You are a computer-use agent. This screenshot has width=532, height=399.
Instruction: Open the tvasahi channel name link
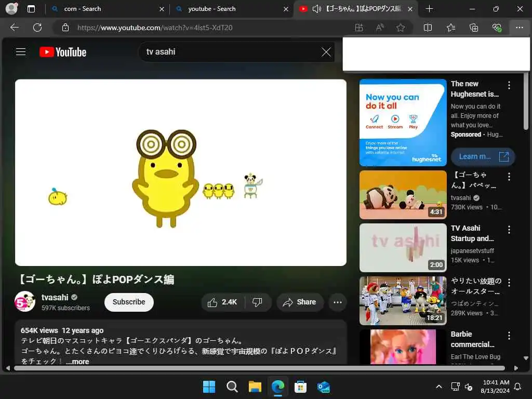point(55,297)
